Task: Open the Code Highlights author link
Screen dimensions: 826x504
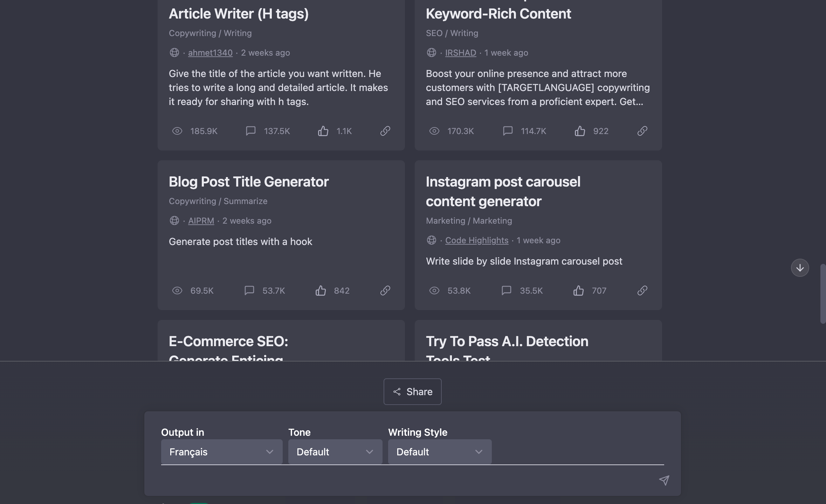Action: pos(476,240)
